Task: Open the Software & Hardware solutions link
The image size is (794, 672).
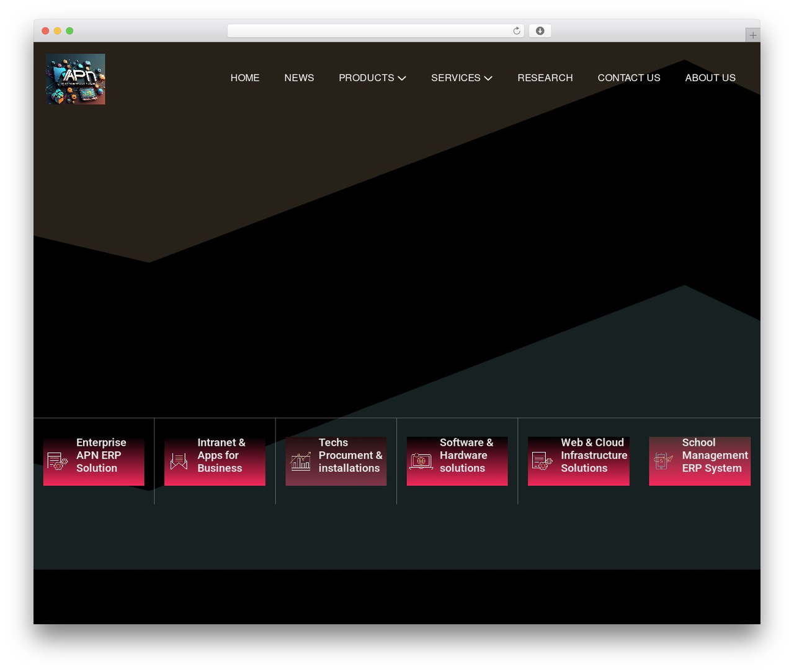Action: coord(466,455)
